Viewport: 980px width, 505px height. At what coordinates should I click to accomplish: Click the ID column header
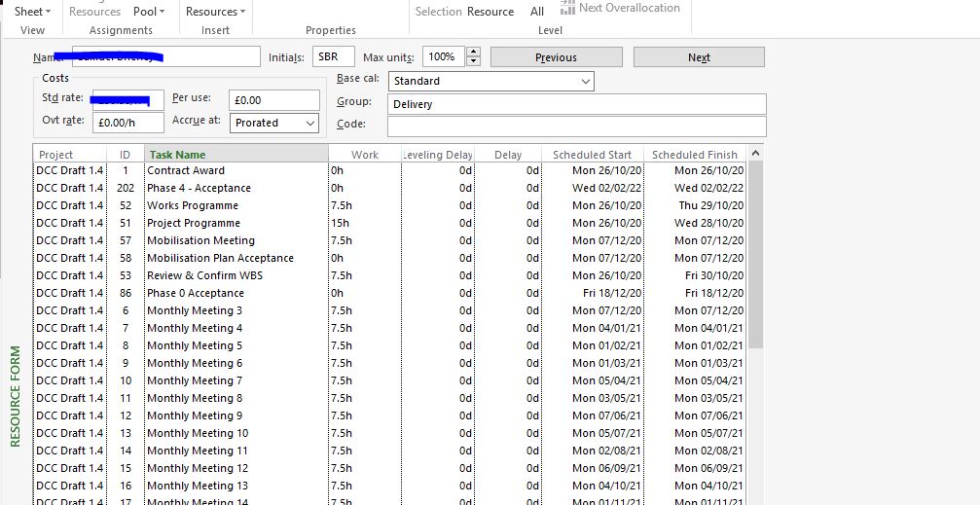tap(125, 155)
